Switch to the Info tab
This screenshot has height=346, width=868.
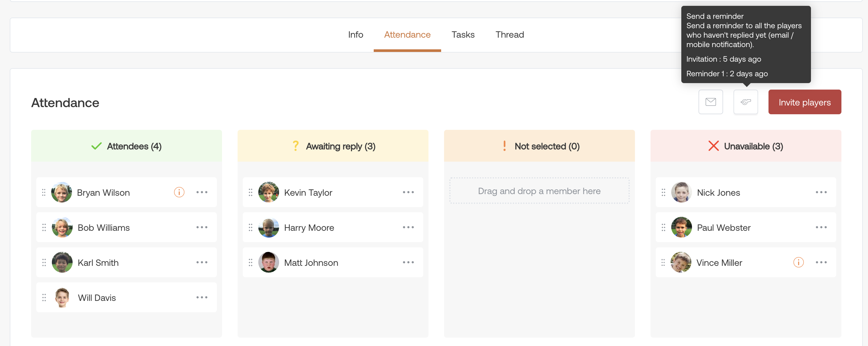point(355,35)
